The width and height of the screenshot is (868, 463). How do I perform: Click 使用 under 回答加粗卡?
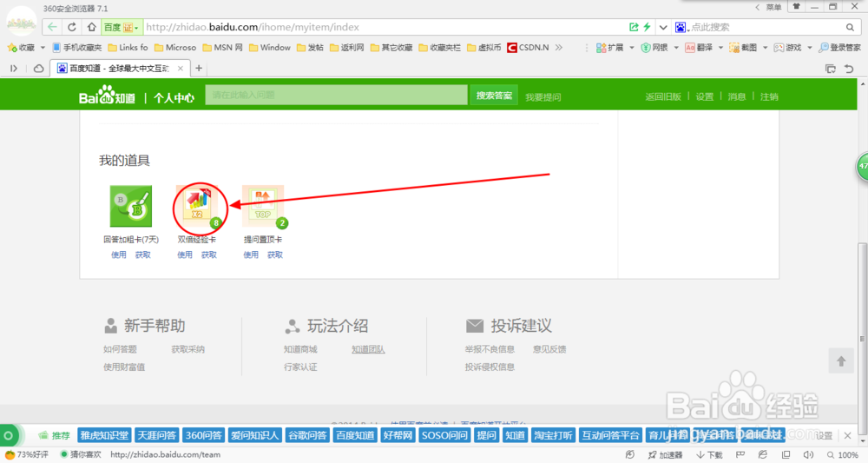point(118,255)
